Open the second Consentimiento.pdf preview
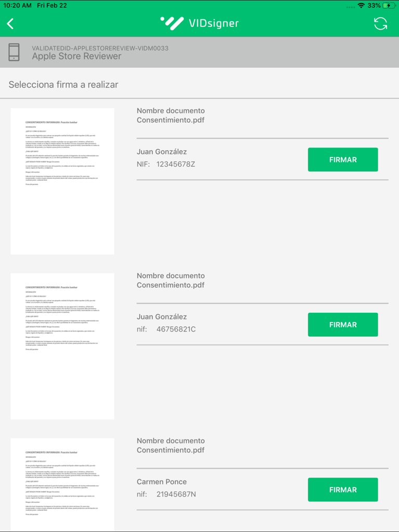The width and height of the screenshot is (399, 532). [x=62, y=345]
